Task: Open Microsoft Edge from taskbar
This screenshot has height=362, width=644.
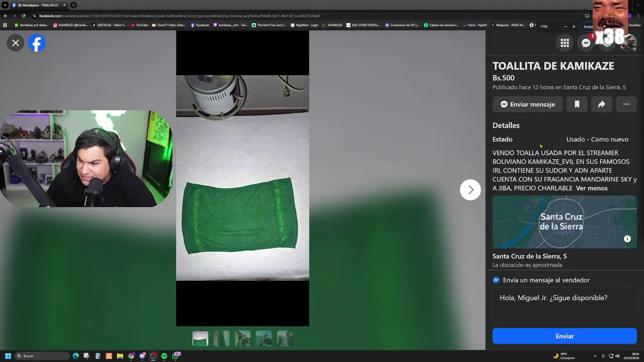Action: [x=75, y=356]
